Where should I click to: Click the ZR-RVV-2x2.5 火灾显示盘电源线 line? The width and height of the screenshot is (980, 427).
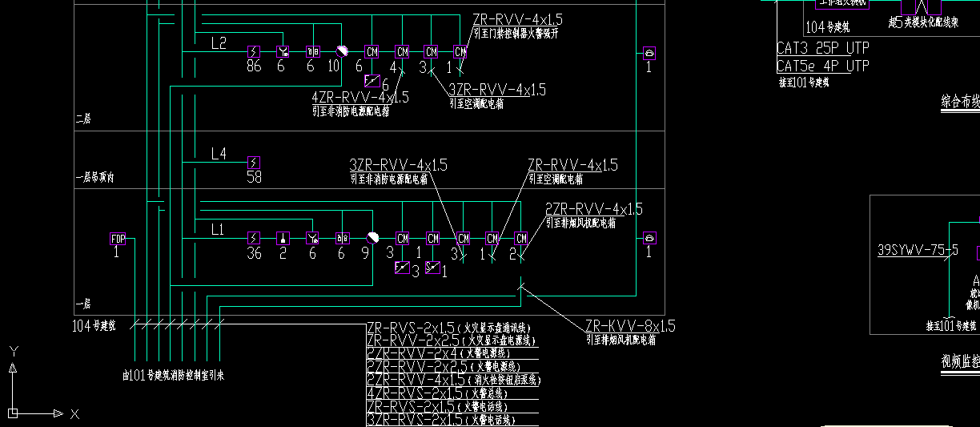point(452,340)
